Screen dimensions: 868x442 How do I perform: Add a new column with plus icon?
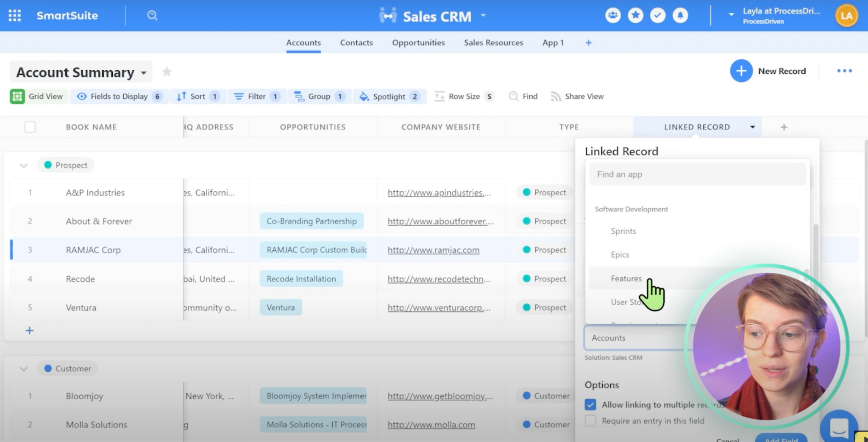[x=784, y=127]
